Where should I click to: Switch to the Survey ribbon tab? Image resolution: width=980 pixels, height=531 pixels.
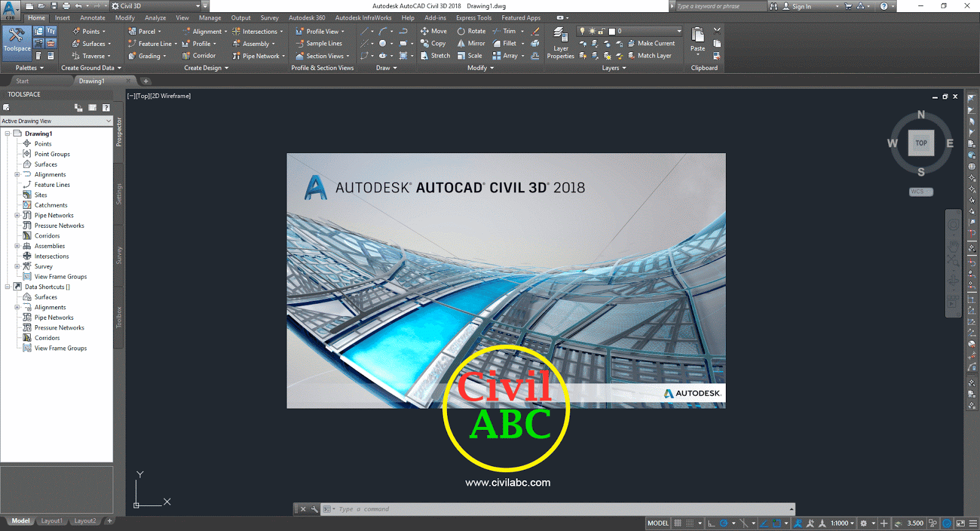click(269, 18)
